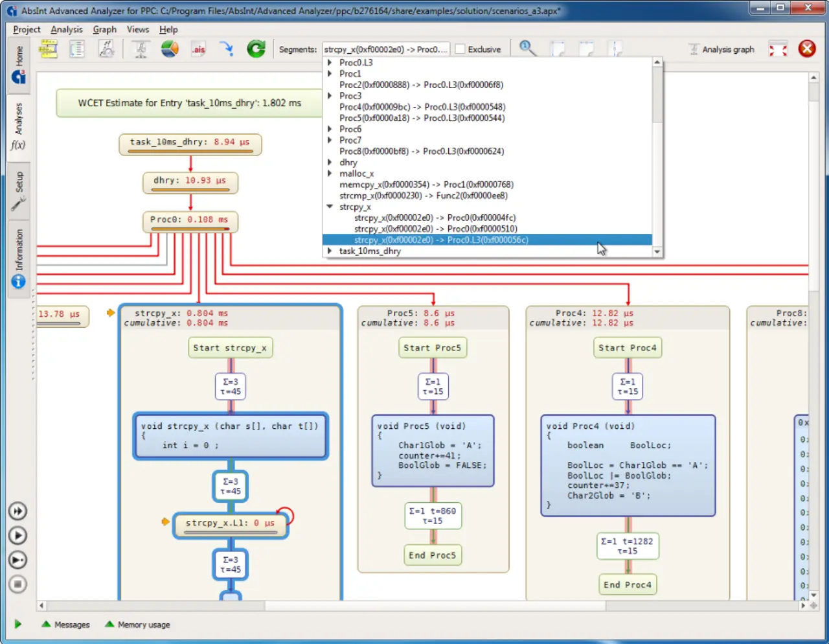The height and width of the screenshot is (644, 829).
Task: Toggle the Exclusive checkbox
Action: (460, 49)
